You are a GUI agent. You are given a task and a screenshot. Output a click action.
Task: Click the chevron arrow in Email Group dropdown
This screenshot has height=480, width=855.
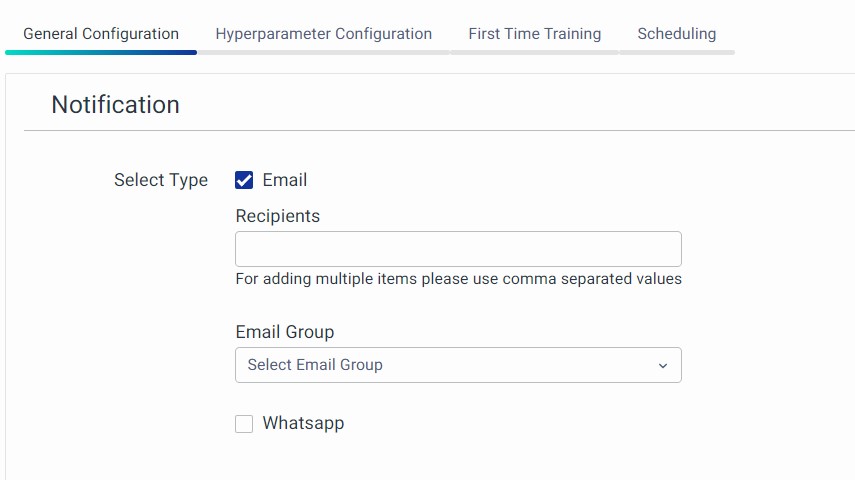(x=662, y=366)
